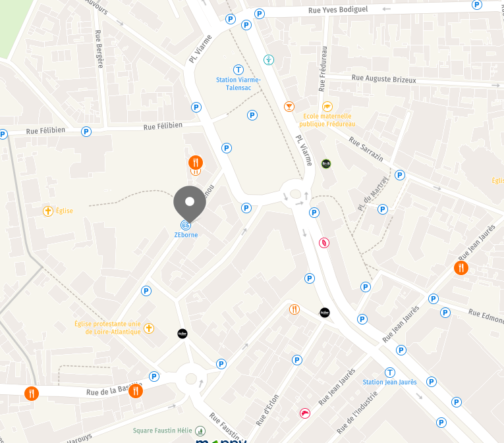This screenshot has height=443, width=504.
Task: Select the teal icon northeast of Station Viarme-Talensac
Action: [269, 60]
